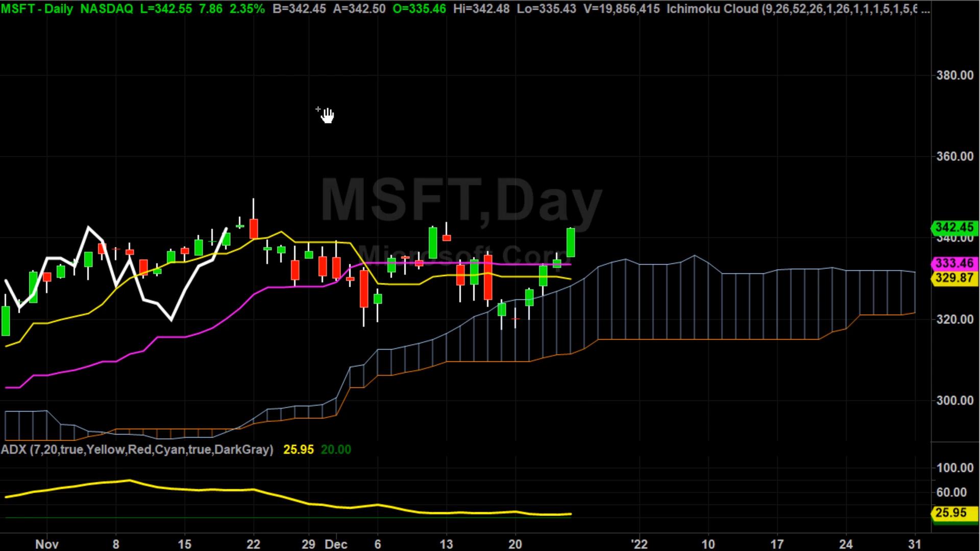Click the 300.00 price axis label

tap(955, 400)
